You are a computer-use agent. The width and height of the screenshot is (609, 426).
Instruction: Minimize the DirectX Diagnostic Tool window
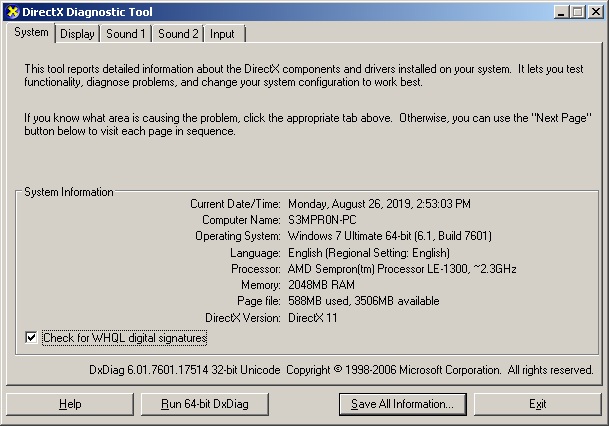(x=561, y=12)
